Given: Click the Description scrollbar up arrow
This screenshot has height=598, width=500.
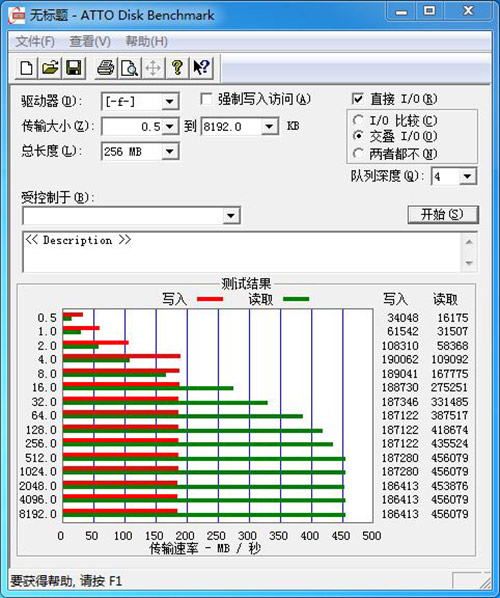Looking at the screenshot, I should [x=469, y=242].
